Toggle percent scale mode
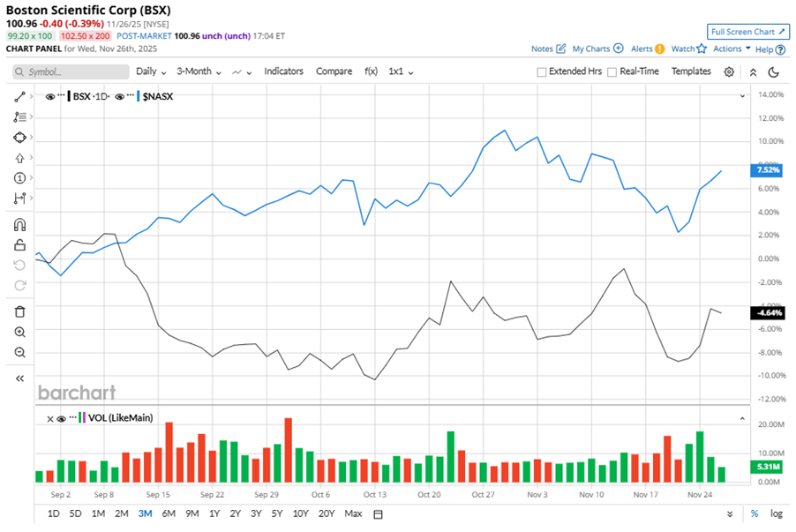Image resolution: width=796 pixels, height=532 pixels. click(x=755, y=513)
